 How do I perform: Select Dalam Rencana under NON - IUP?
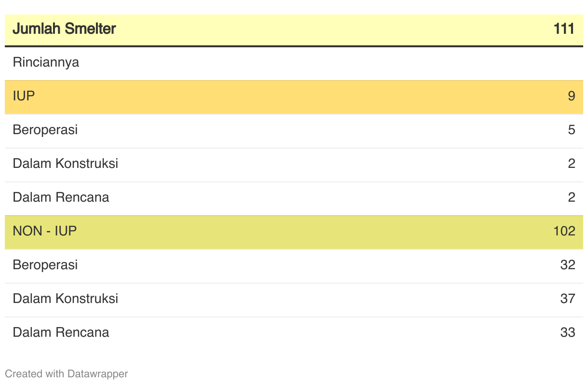61,332
